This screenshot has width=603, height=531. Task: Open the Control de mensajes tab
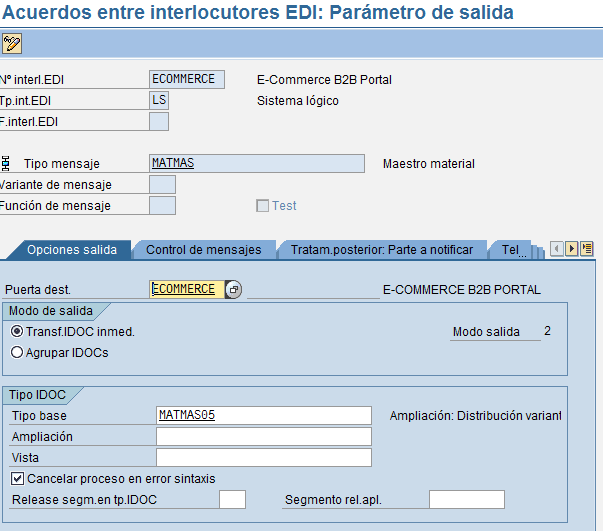pos(203,250)
